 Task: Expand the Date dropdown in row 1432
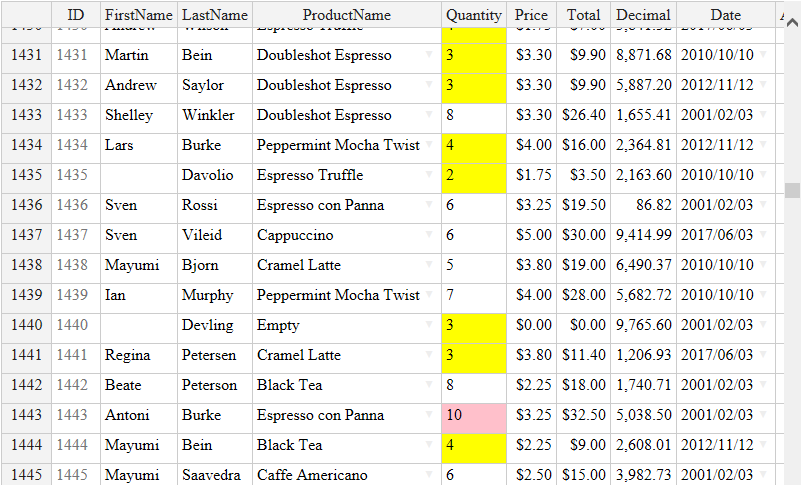(x=763, y=84)
